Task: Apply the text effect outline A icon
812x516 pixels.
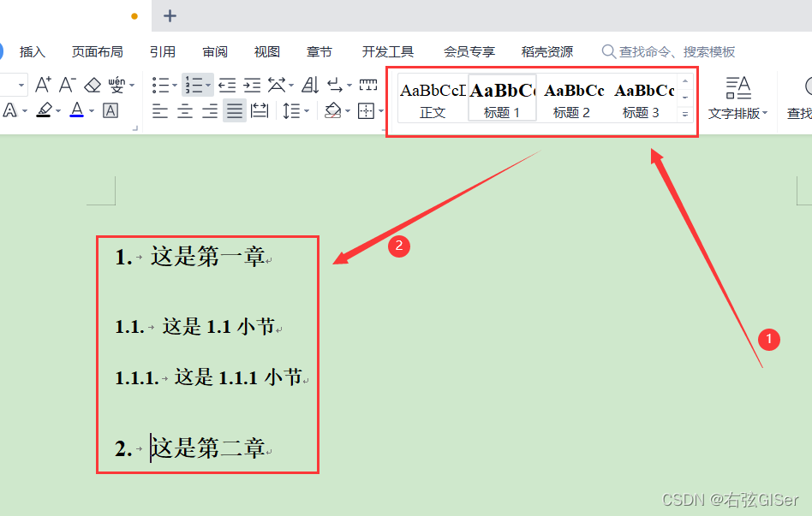Action: 10,110
